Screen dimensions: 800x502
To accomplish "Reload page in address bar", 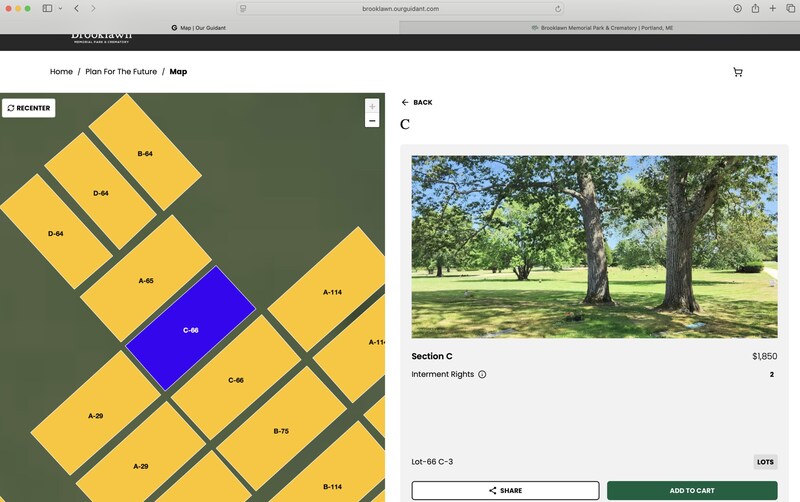I will pos(557,8).
